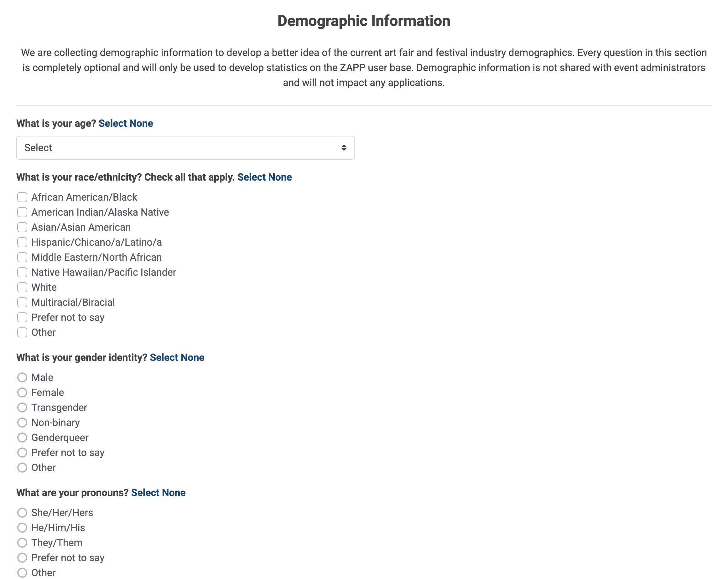Check African American/Black option
The width and height of the screenshot is (728, 579).
click(22, 197)
